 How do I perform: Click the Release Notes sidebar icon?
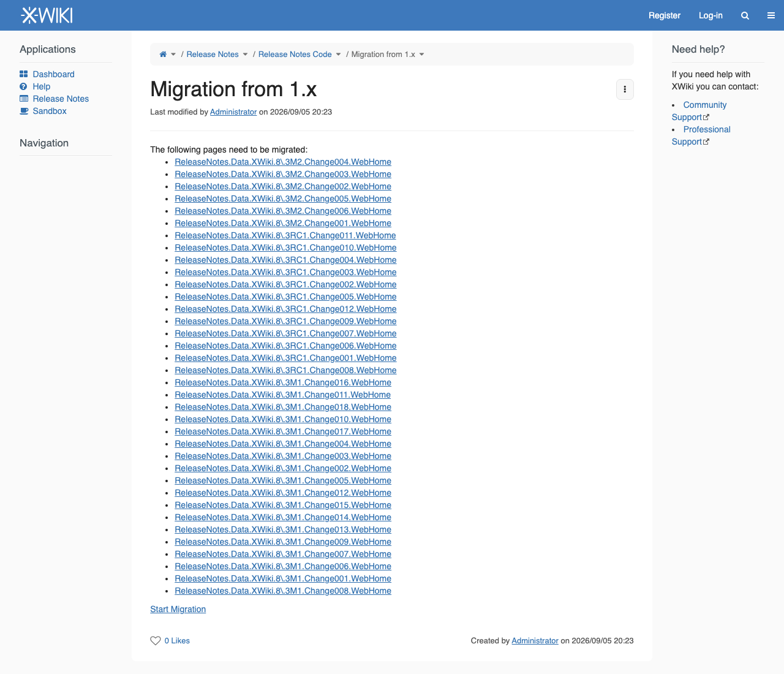(24, 99)
